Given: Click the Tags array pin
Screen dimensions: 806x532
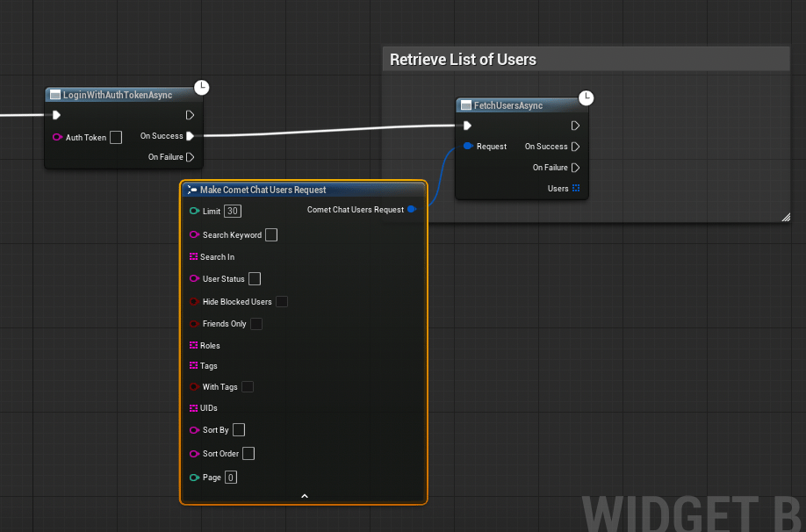Looking at the screenshot, I should (193, 365).
